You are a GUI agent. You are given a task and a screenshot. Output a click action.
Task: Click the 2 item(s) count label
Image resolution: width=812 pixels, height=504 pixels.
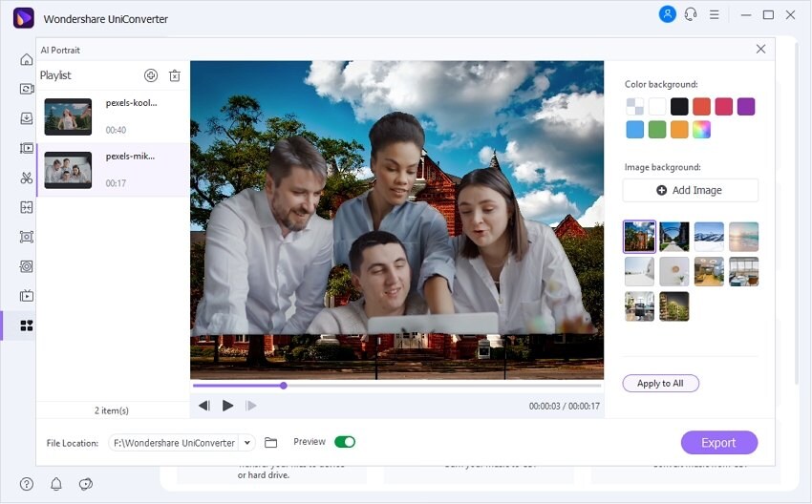coord(112,410)
